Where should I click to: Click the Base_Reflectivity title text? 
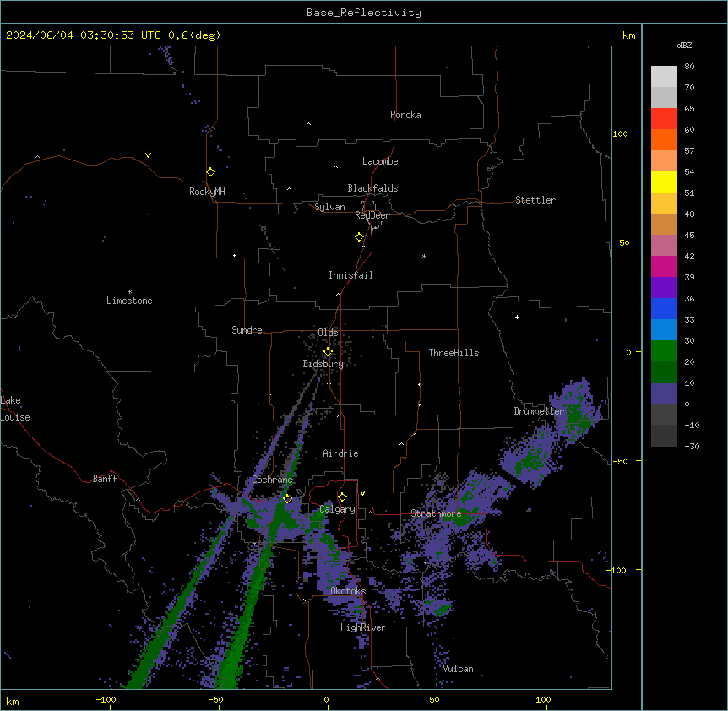point(364,13)
